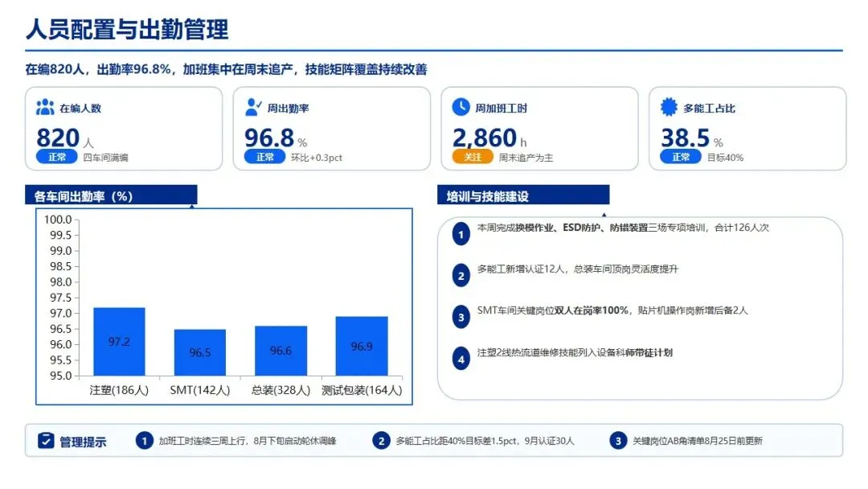Click the 38.5 multi-skill ratio value

[x=685, y=138]
